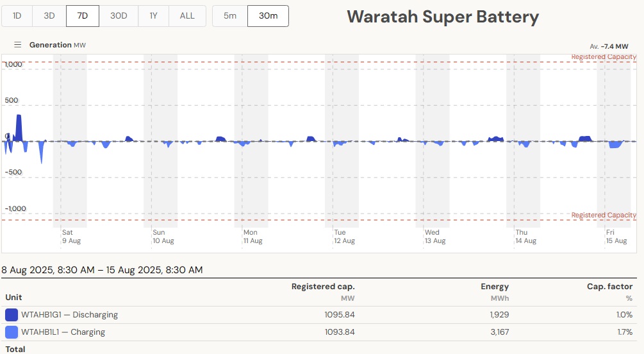Click the Sat 9 Aug axis marker
The height and width of the screenshot is (354, 644).
coord(71,237)
